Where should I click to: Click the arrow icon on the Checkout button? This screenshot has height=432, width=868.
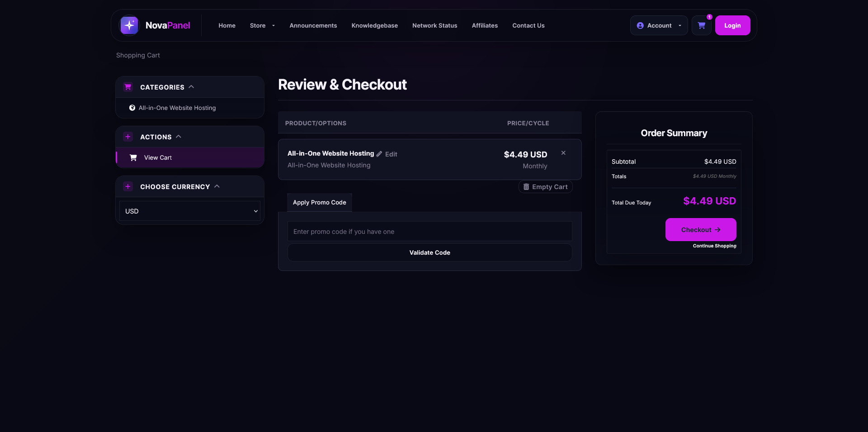[717, 230]
